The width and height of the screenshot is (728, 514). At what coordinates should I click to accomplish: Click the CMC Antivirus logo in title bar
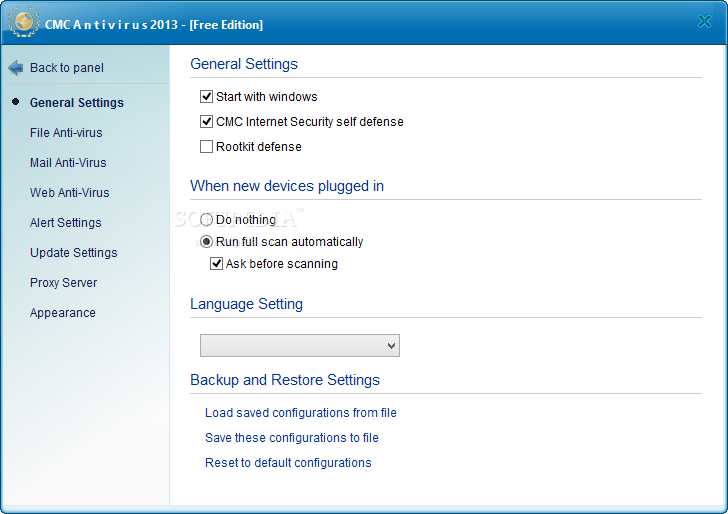tap(24, 22)
